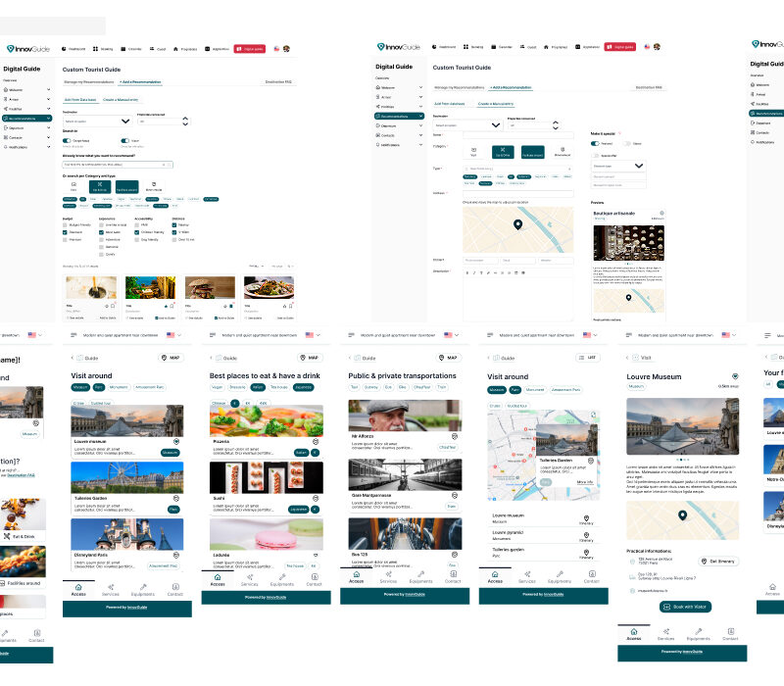Open burger photo result card thumbnail

(210, 287)
